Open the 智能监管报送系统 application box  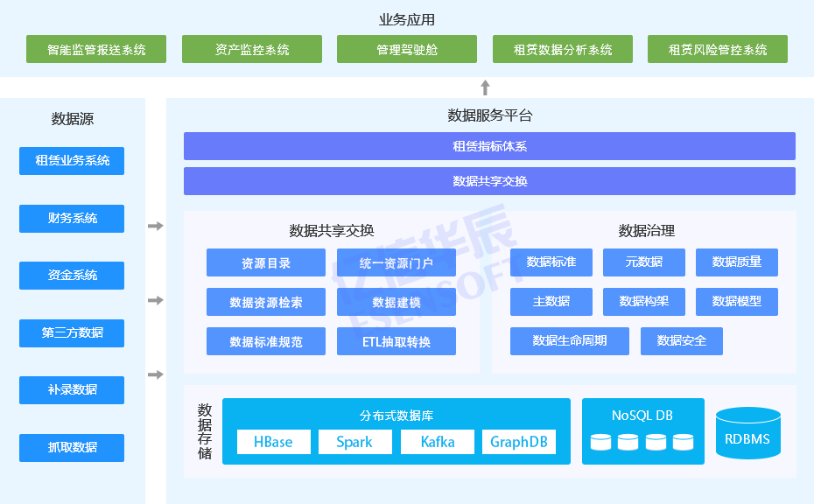coord(96,50)
